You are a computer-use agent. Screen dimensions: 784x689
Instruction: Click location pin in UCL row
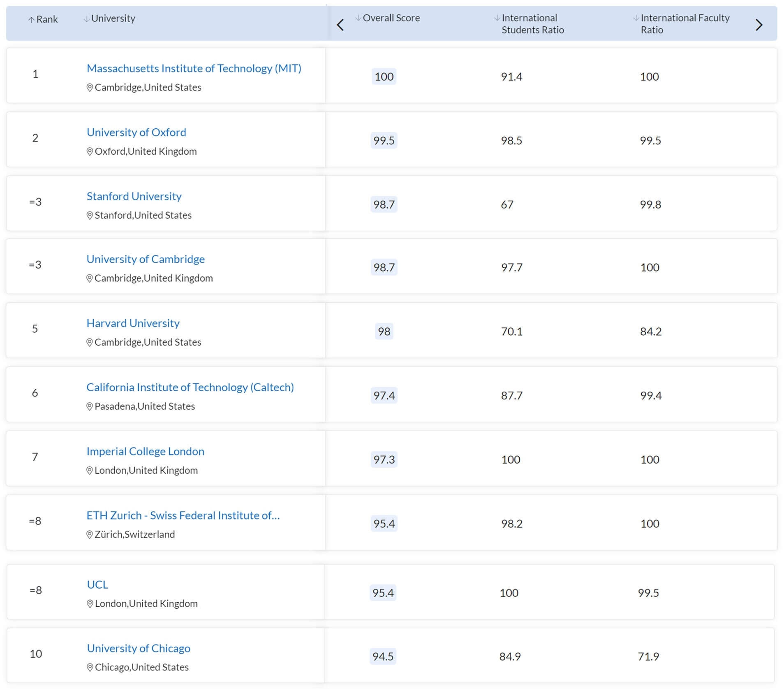pyautogui.click(x=90, y=604)
